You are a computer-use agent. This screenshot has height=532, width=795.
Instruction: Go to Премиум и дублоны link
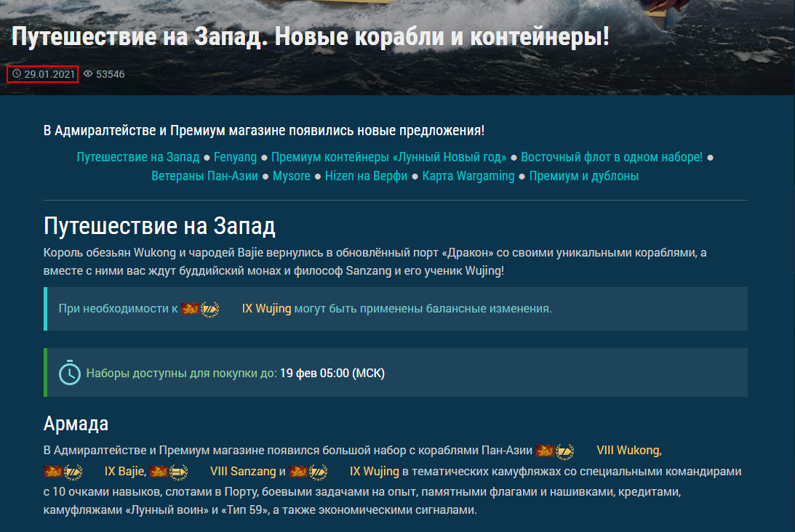584,176
